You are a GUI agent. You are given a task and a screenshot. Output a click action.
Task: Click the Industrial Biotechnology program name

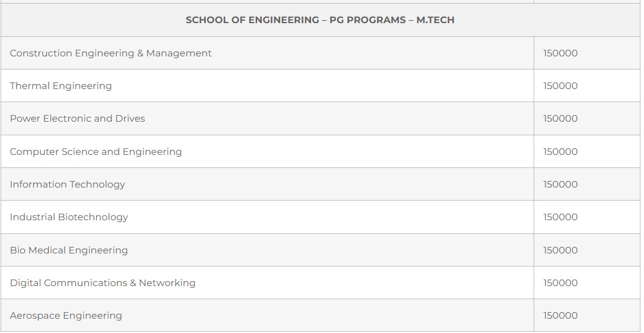[69, 217]
